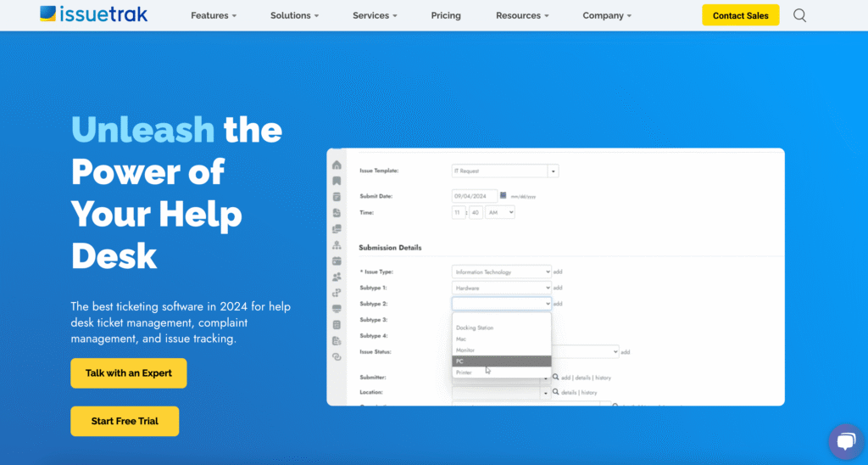
Task: Click the Time hour field showing 11
Action: (459, 212)
